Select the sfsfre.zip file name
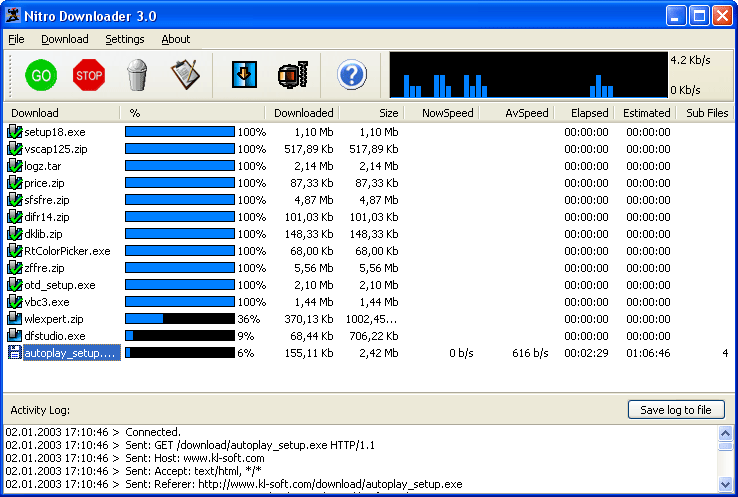The height and width of the screenshot is (497, 738). click(x=47, y=200)
